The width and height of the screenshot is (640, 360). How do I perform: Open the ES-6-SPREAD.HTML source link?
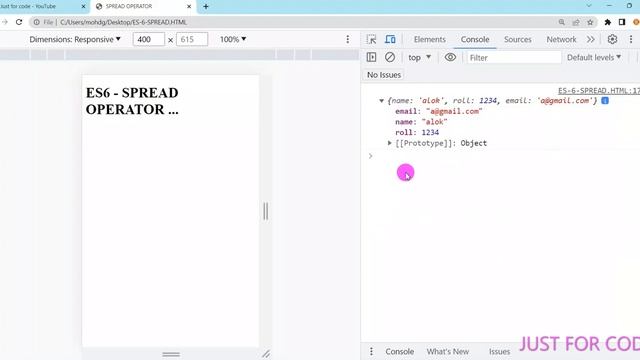(599, 91)
